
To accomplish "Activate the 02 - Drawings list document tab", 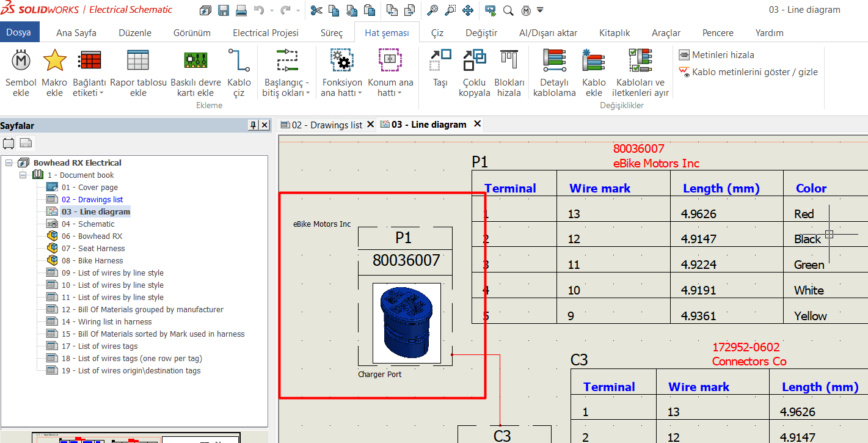I will point(327,125).
